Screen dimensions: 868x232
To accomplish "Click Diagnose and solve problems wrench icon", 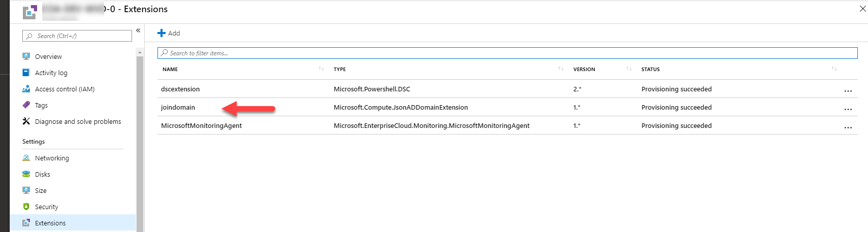I will [x=26, y=121].
